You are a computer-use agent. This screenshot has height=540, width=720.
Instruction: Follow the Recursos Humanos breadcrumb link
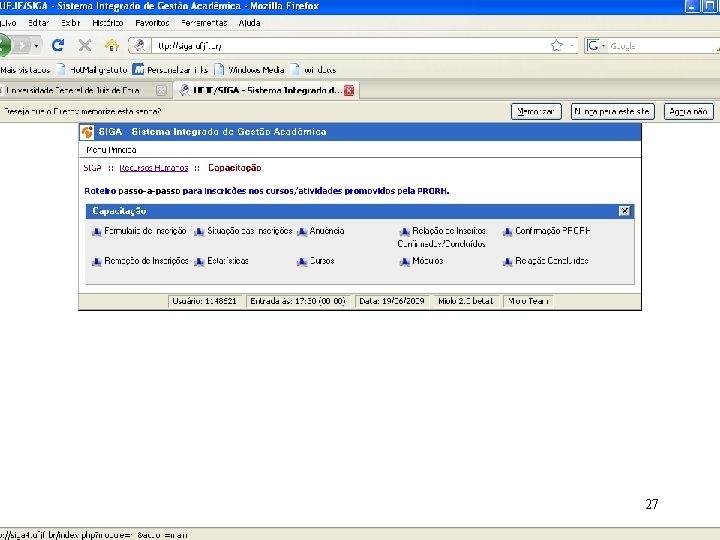[x=154, y=168]
